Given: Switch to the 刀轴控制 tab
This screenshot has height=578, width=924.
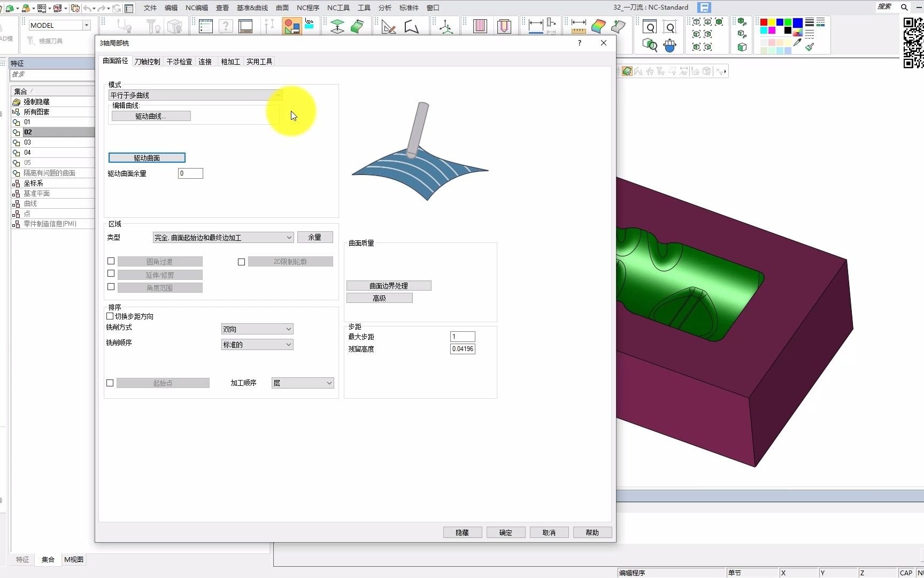Looking at the screenshot, I should point(147,62).
